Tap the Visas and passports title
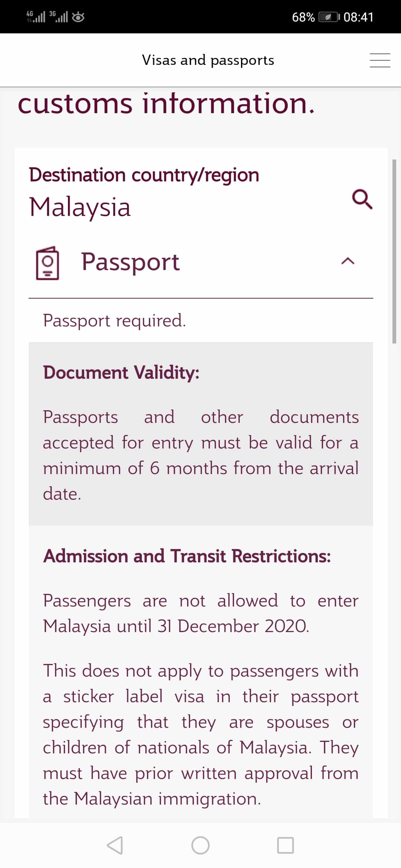 click(208, 60)
